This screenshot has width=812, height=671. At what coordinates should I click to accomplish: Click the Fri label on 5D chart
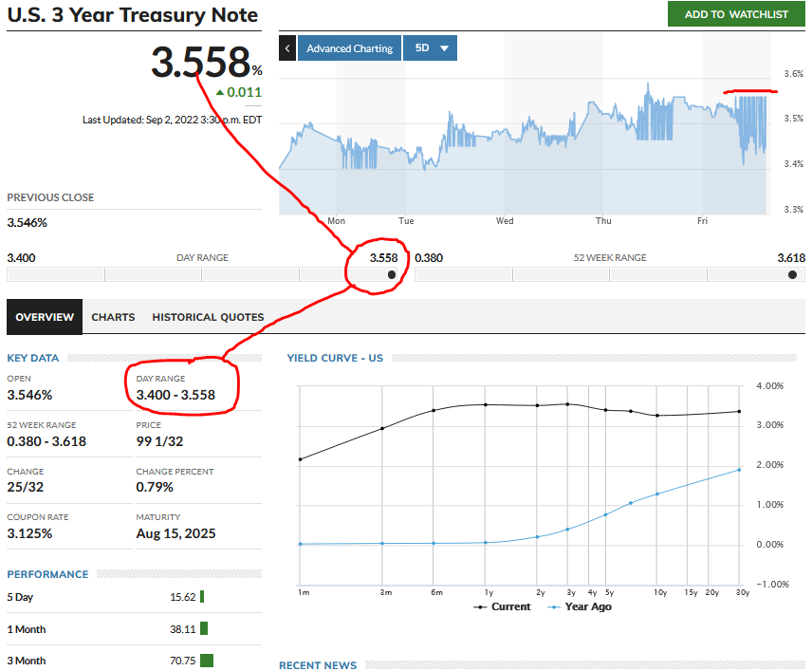[x=702, y=221]
